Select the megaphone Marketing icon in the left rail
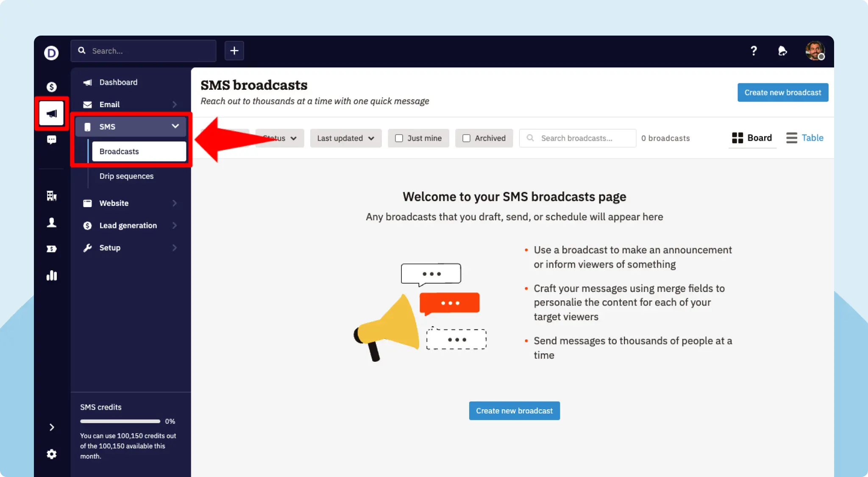This screenshot has height=477, width=868. tap(51, 113)
